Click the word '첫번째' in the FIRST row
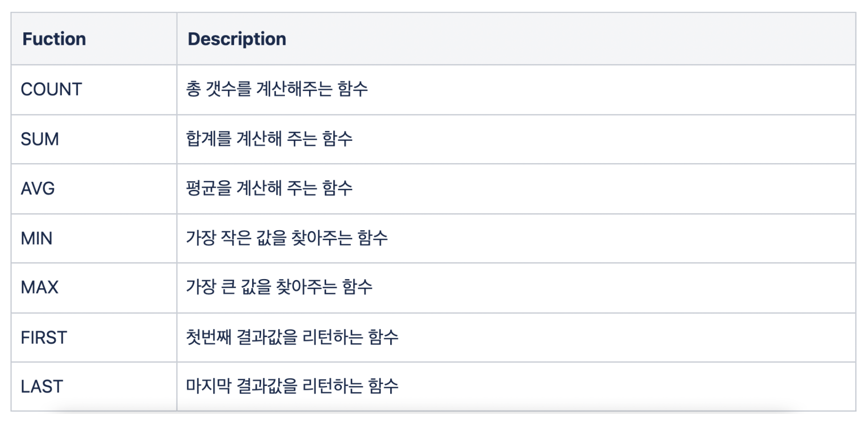This screenshot has height=429, width=868. pos(208,337)
